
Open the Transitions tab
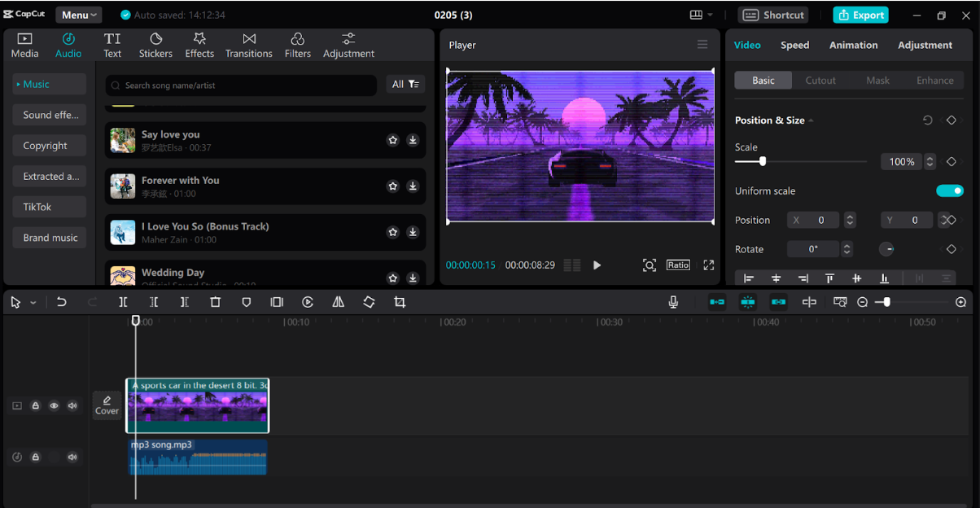[249, 46]
